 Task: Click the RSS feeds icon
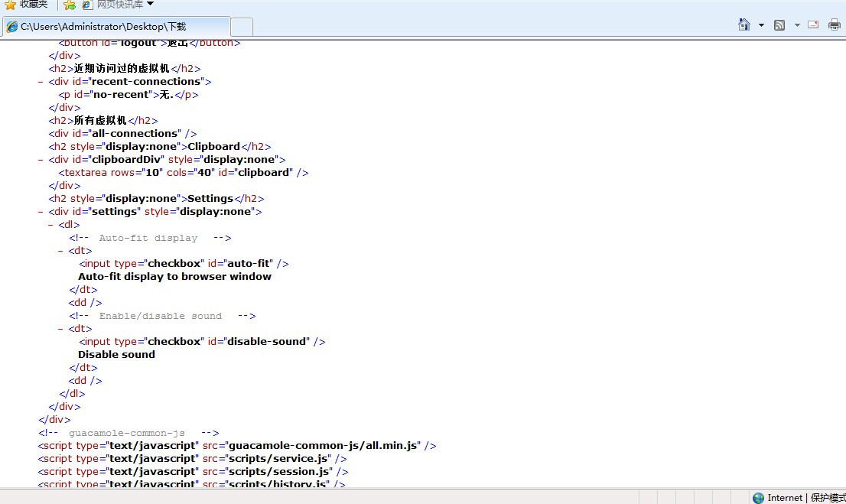[779, 25]
